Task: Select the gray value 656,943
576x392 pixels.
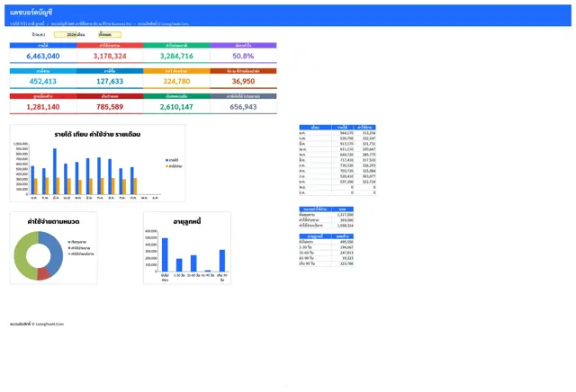Action: pos(243,107)
